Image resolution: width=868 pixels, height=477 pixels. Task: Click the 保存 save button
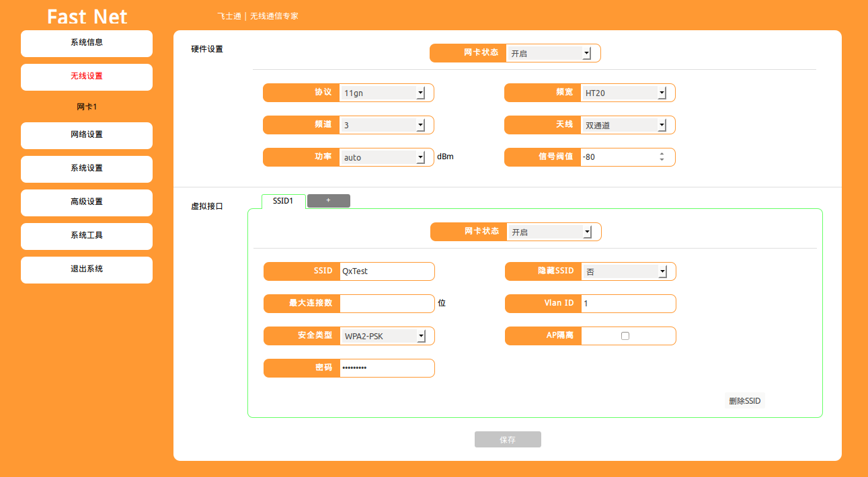[508, 440]
